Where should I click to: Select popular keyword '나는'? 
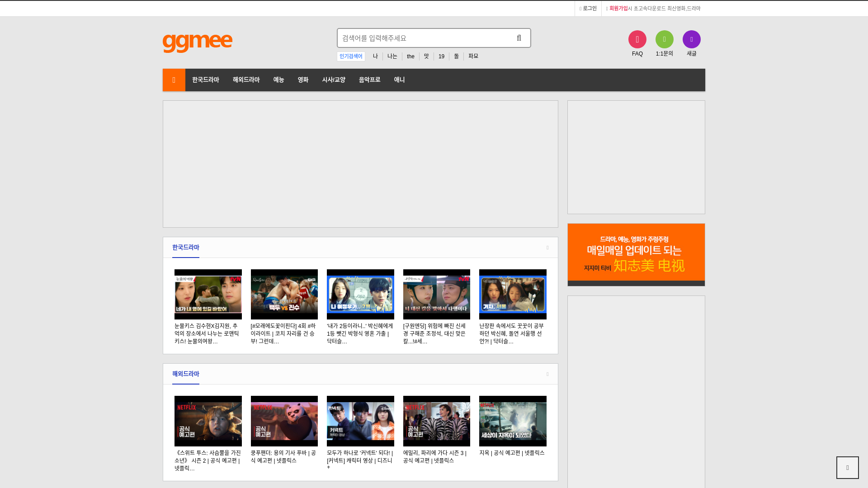(392, 56)
